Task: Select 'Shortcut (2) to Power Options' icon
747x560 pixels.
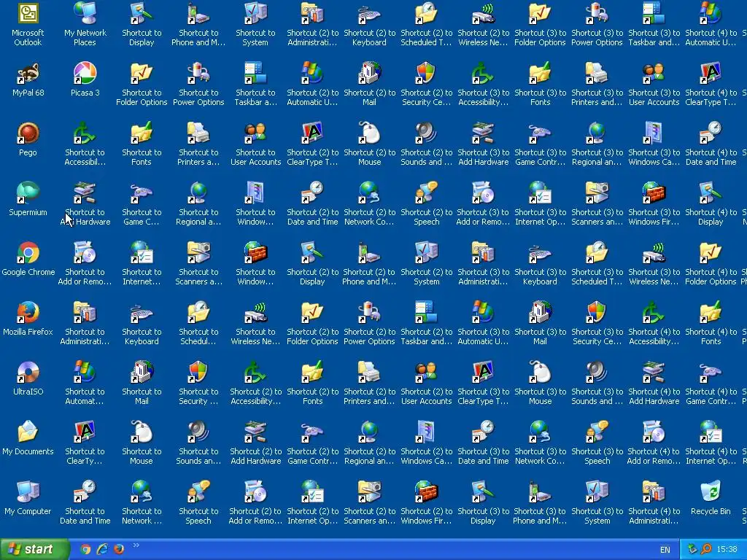Action: click(369, 323)
